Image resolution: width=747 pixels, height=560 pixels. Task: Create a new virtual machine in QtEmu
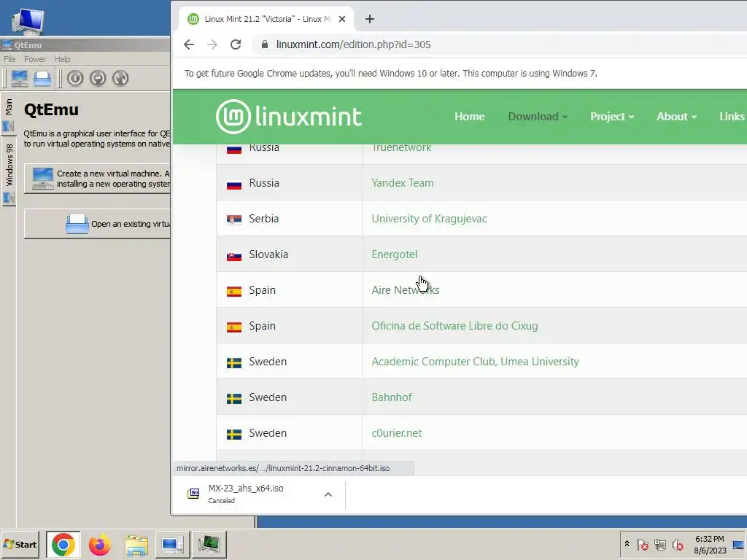[98, 179]
